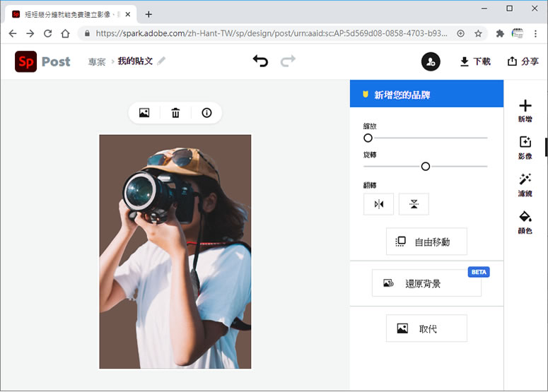
Task: Download the post with 下載
Action: tap(475, 61)
